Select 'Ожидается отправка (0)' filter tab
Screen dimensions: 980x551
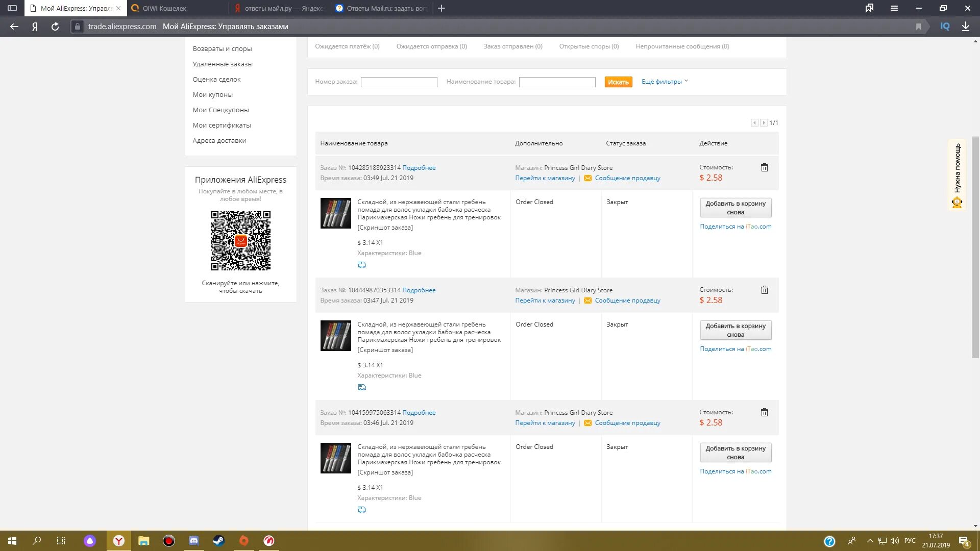click(x=431, y=46)
